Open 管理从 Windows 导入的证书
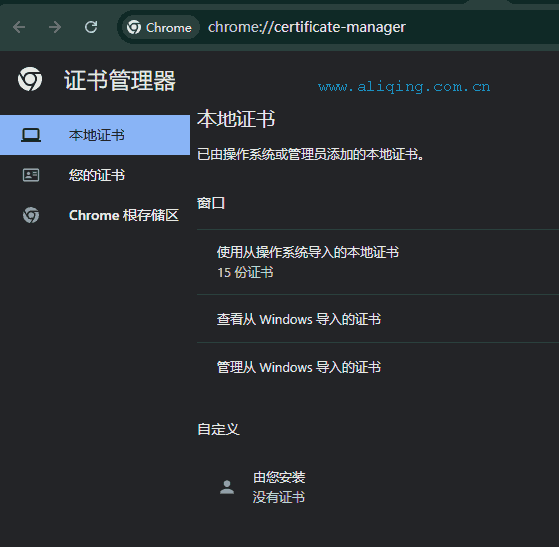The image size is (559, 547). [x=378, y=367]
